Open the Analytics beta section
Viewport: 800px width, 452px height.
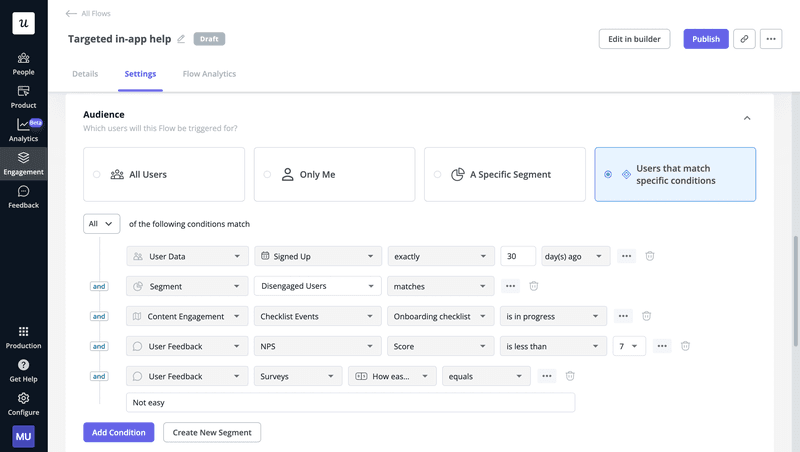coord(23,131)
